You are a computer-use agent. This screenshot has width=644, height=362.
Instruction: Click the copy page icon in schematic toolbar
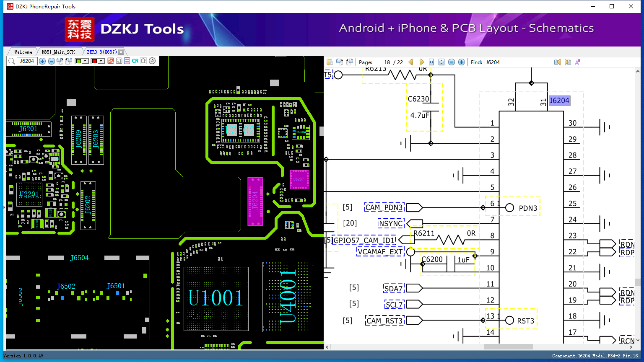[x=330, y=62]
